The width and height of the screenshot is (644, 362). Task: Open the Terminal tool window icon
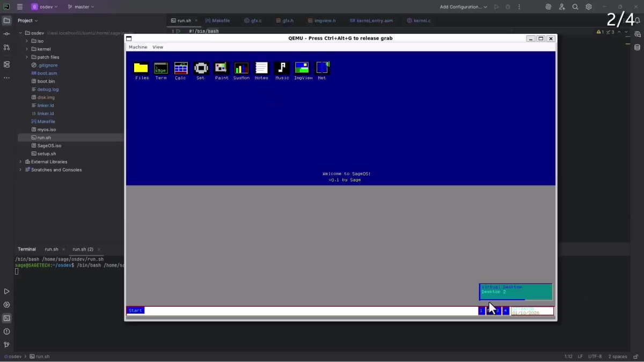pyautogui.click(x=6, y=318)
